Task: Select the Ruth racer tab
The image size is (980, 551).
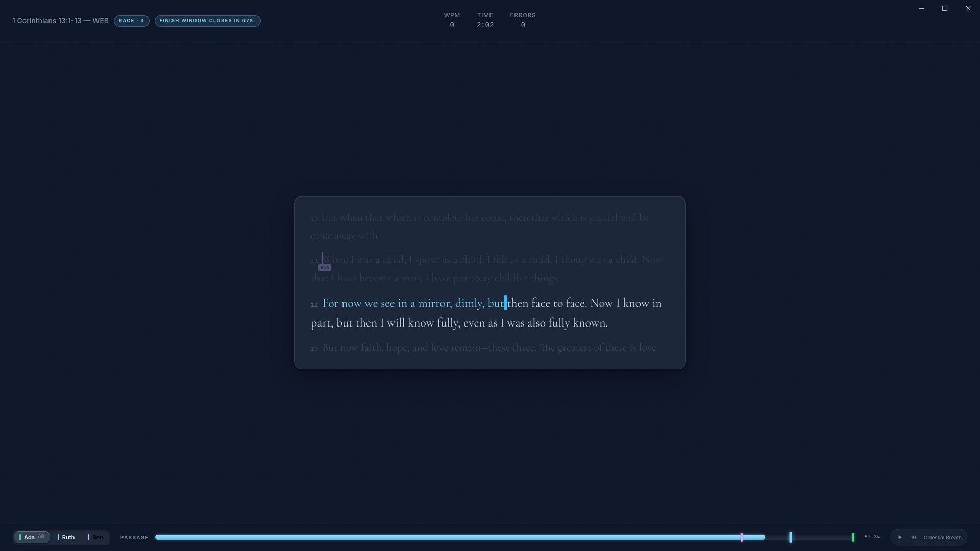Action: [x=66, y=537]
